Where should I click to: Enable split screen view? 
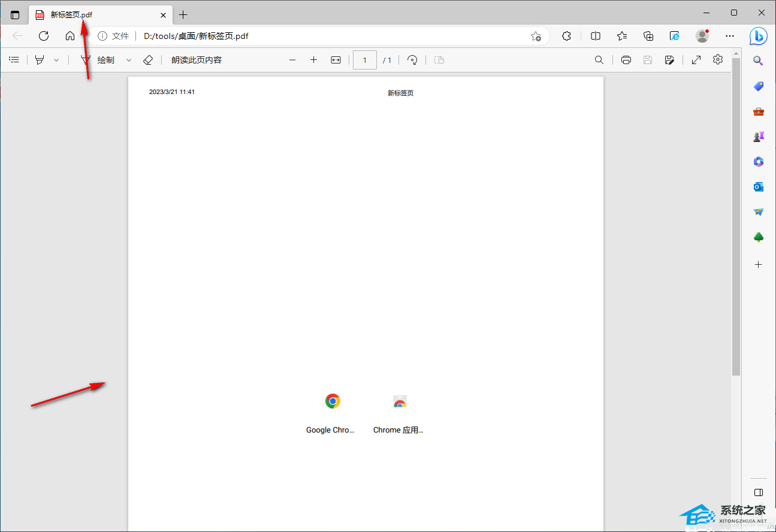(x=596, y=36)
